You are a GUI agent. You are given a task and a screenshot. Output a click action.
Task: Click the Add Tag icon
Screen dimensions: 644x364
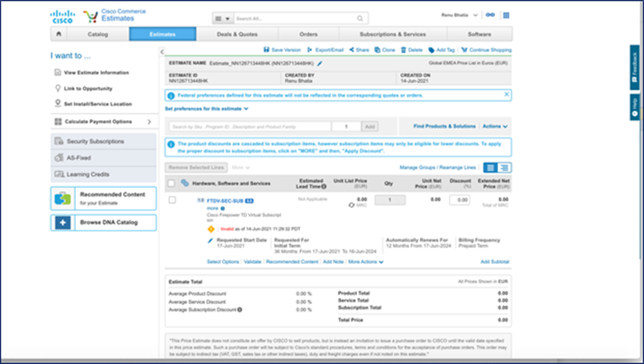[x=431, y=50]
